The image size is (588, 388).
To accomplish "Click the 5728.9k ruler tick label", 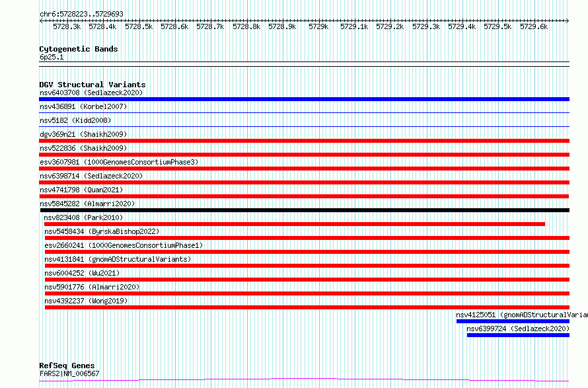I will pos(282,26).
